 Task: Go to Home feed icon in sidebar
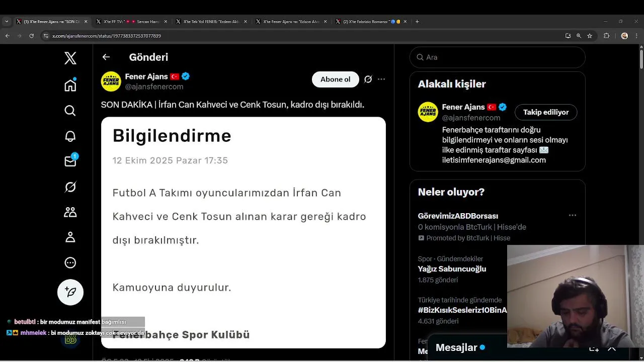(70, 85)
